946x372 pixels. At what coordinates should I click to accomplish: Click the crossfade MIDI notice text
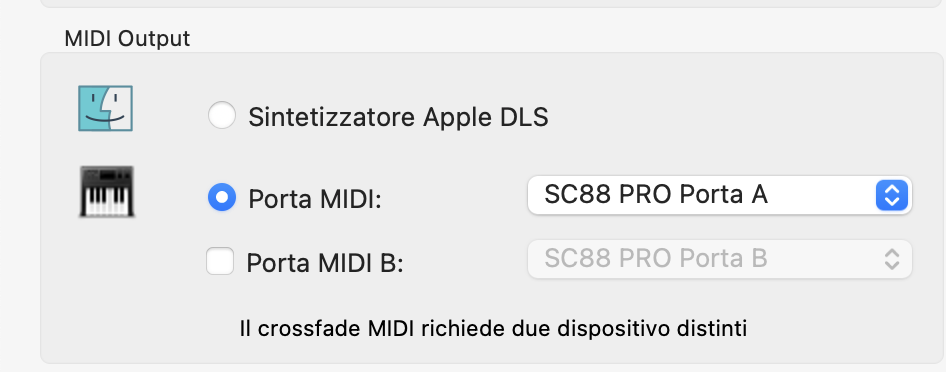tap(493, 329)
